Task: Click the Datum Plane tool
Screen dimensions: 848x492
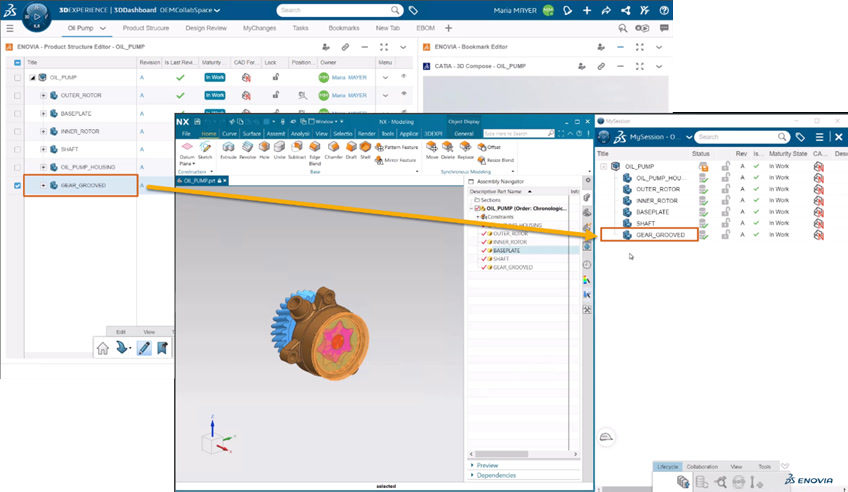Action: (x=187, y=154)
